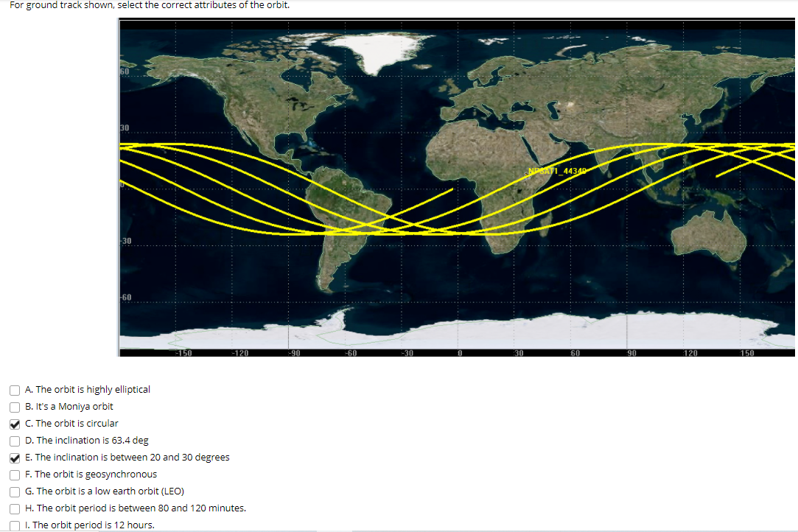Image resolution: width=798 pixels, height=532 pixels.
Task: Uncheck option E: inclination between 20 and 30 degrees
Action: coord(15,458)
